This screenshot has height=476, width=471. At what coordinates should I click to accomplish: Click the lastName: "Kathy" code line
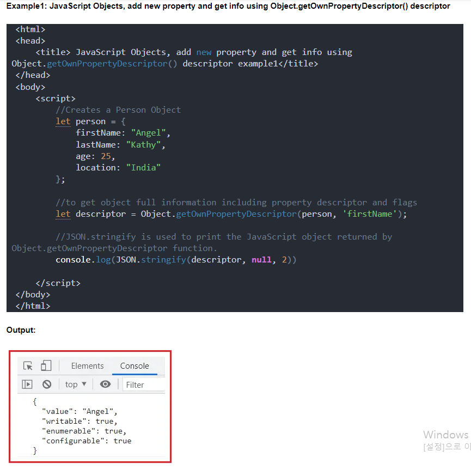click(120, 145)
